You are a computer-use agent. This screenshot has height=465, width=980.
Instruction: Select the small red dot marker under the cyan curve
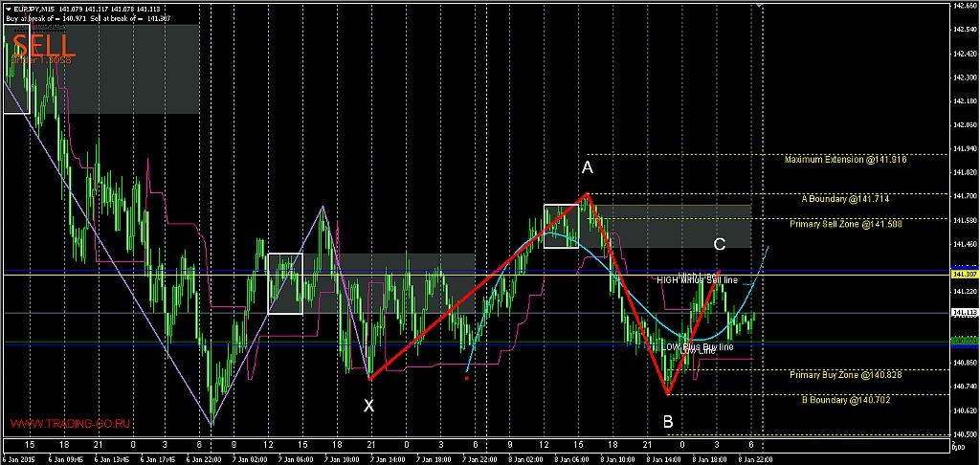click(x=467, y=378)
